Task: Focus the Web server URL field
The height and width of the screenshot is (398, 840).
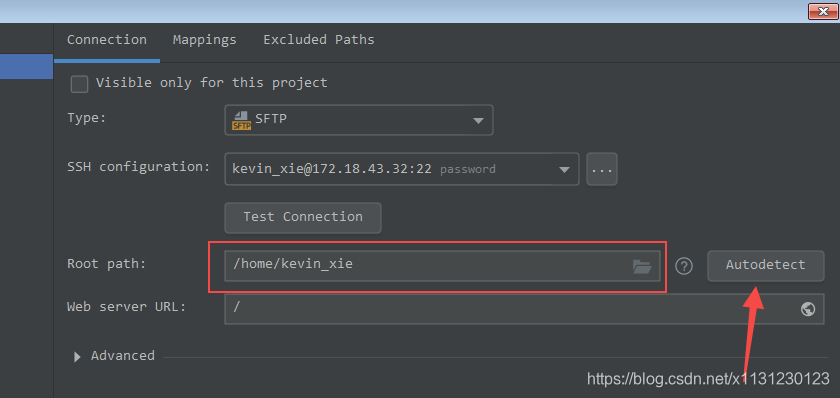Action: pyautogui.click(x=524, y=309)
